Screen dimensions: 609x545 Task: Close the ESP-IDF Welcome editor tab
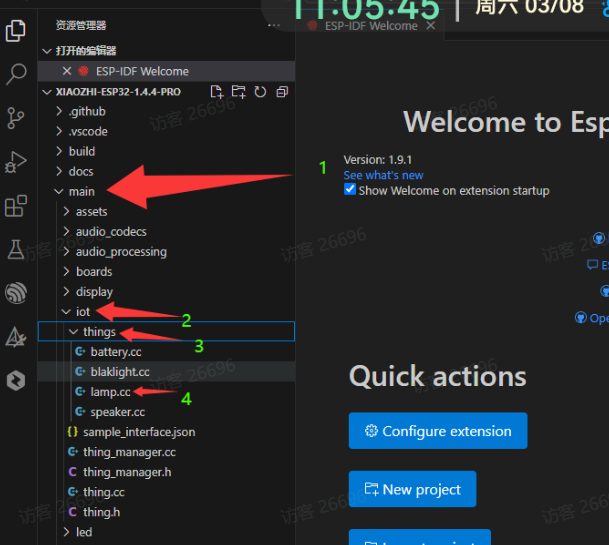click(430, 26)
